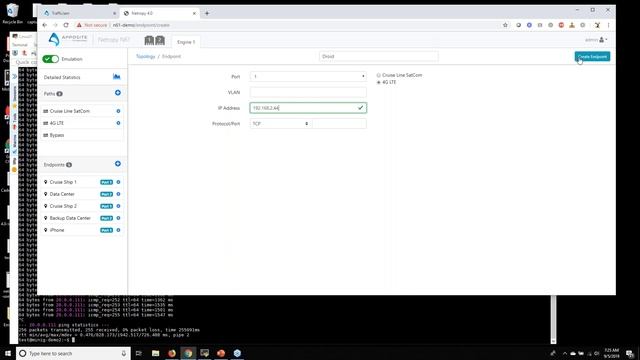Switch to the Engine 1 tab
Image resolution: width=640 pixels, height=360 pixels.
click(x=186, y=42)
